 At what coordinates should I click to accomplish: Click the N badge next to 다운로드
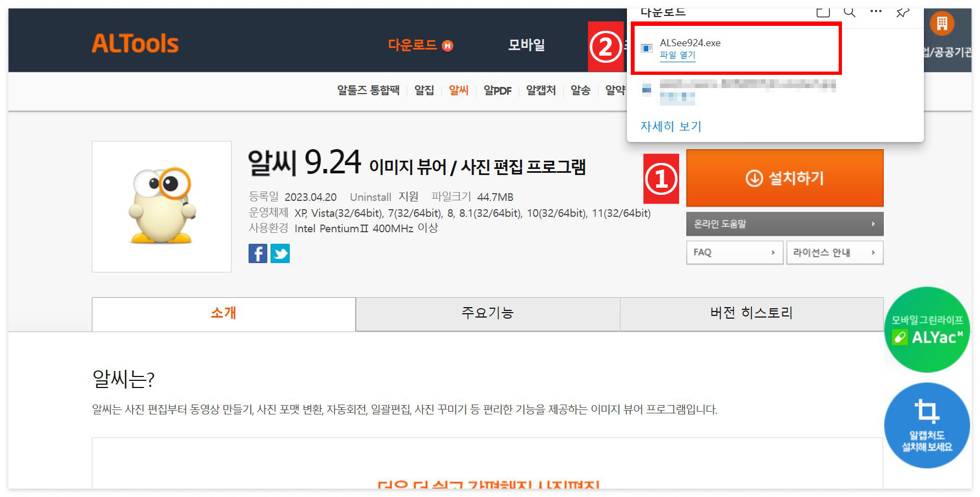(448, 46)
